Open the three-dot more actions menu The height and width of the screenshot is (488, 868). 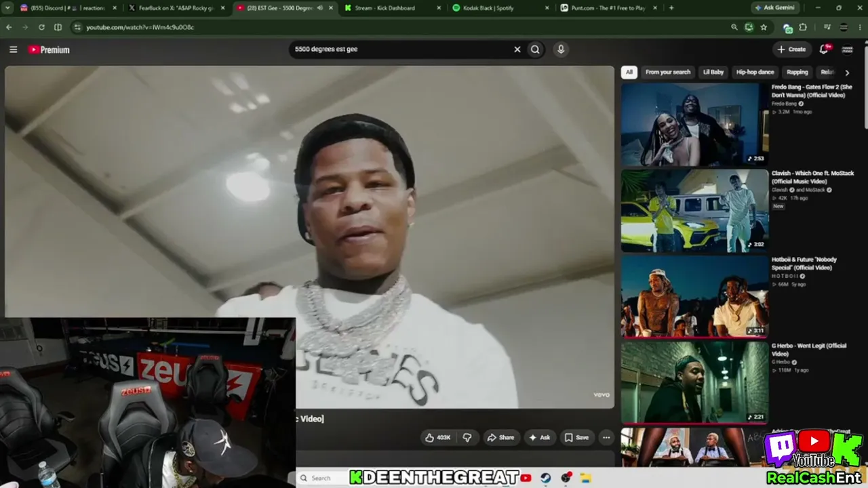[606, 438]
